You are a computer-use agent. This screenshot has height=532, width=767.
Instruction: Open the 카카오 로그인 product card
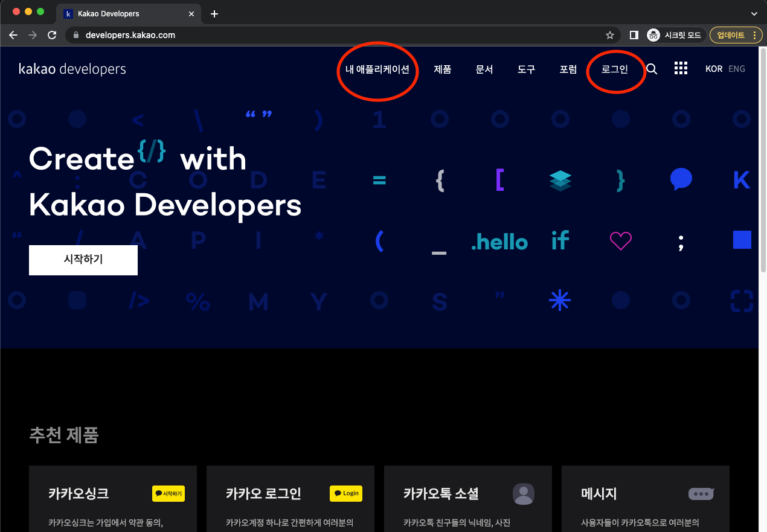290,499
